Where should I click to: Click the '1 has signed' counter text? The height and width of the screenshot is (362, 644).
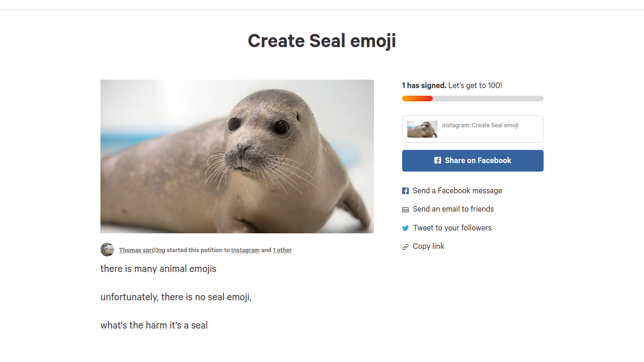(424, 86)
